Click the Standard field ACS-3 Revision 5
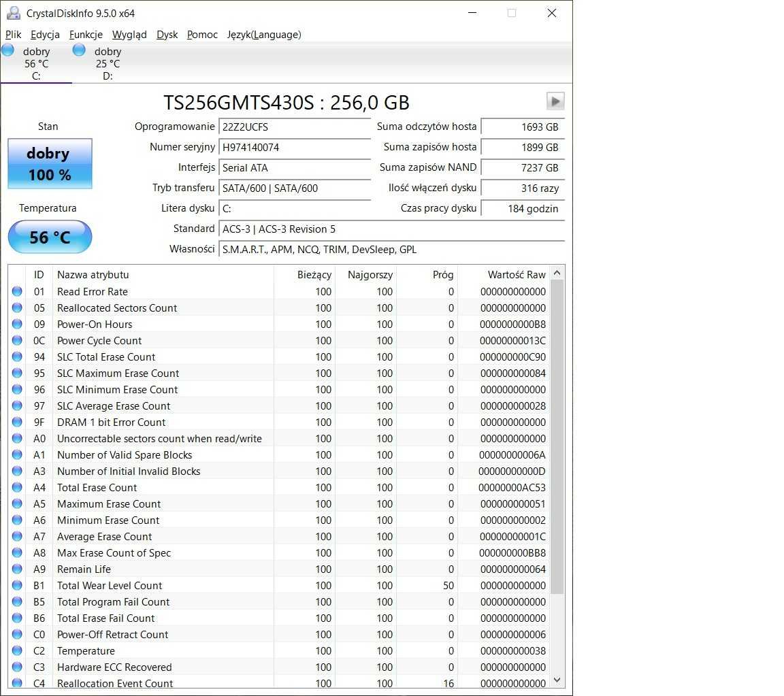Viewport: 784px width, 696px height. (x=392, y=229)
